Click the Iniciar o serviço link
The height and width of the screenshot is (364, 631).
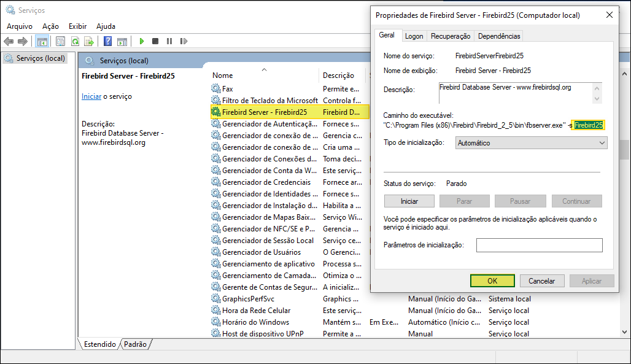point(91,96)
